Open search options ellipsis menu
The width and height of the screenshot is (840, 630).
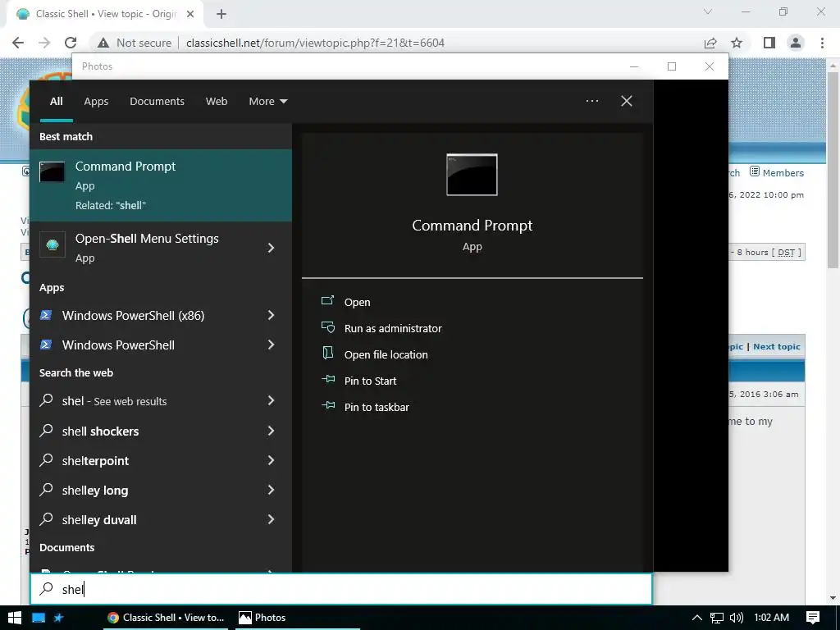592,101
